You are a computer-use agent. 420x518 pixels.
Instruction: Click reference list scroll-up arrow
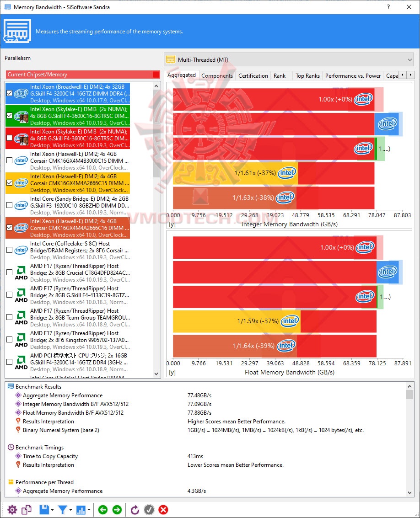click(x=156, y=86)
